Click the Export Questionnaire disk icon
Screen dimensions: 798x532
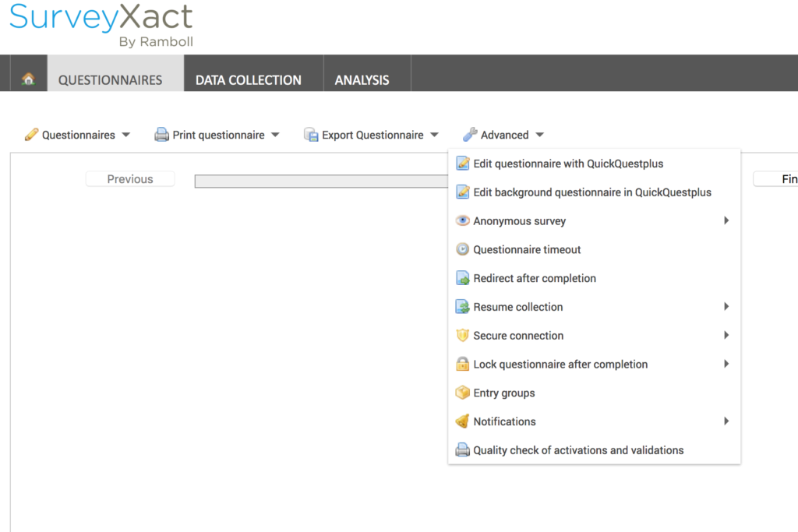(311, 134)
